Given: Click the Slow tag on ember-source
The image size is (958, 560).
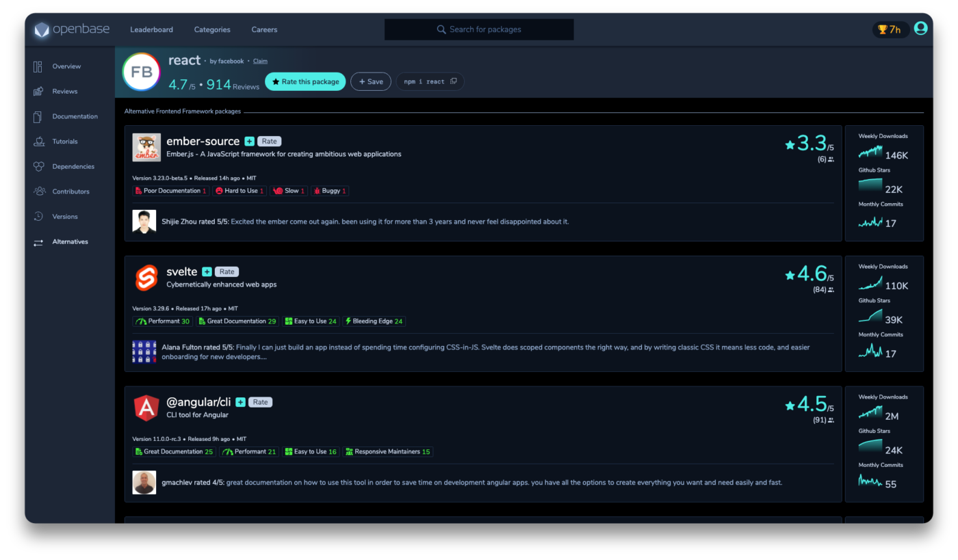Looking at the screenshot, I should [289, 191].
